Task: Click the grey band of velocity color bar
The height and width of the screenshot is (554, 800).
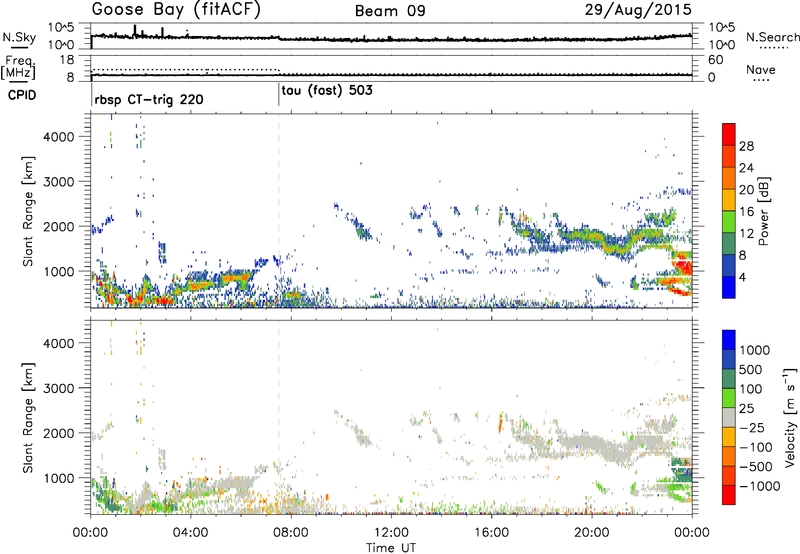Action: (x=729, y=418)
